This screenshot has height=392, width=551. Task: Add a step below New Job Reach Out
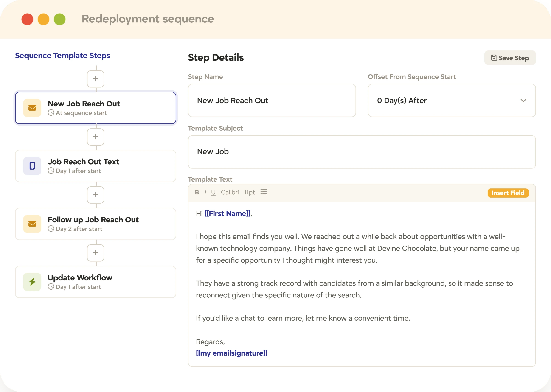click(96, 137)
